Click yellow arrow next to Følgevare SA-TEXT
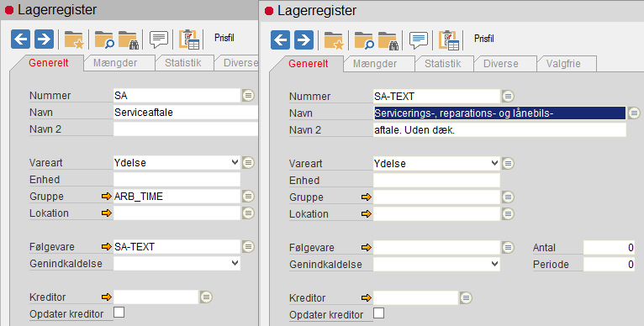 [107, 247]
